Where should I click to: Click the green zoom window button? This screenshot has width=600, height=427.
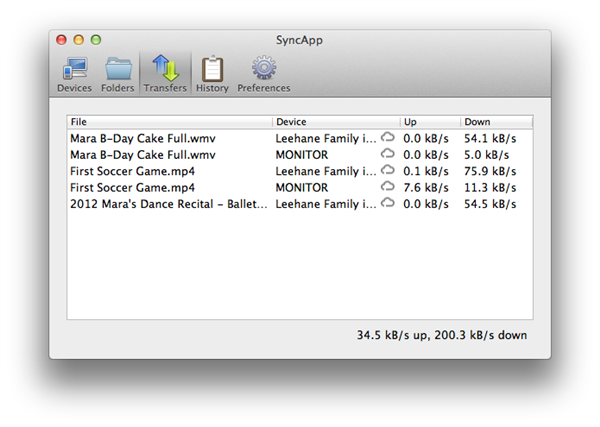click(x=96, y=40)
